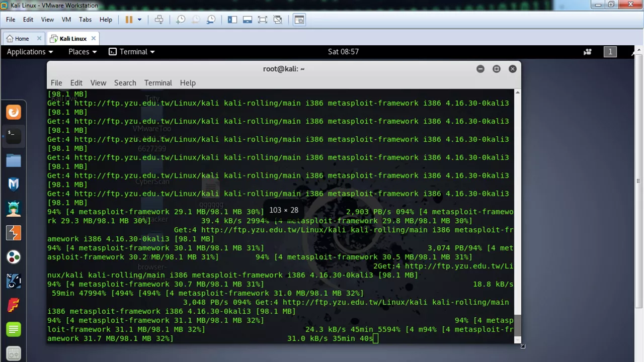
Task: Launch Metasploit from the dock
Action: pyautogui.click(x=14, y=184)
